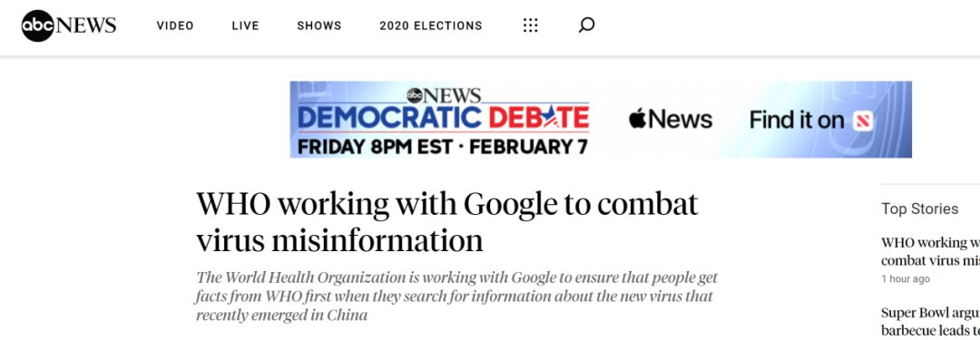Viewport: 980px width, 340px height.
Task: Click the article italic summary paragraph
Action: (456, 296)
